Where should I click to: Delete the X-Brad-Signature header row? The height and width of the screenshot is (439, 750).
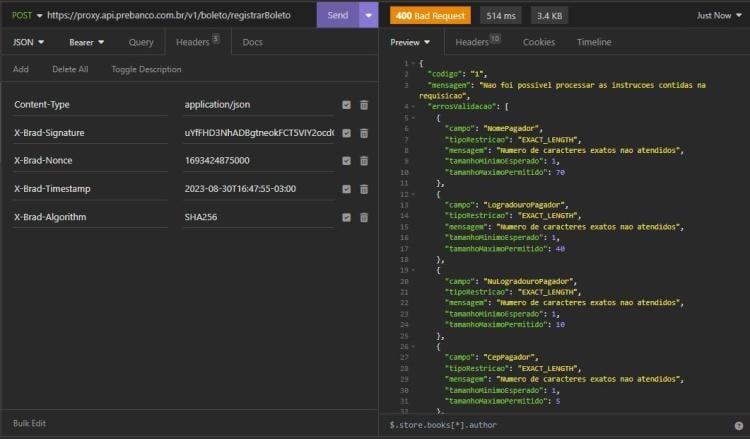point(364,133)
